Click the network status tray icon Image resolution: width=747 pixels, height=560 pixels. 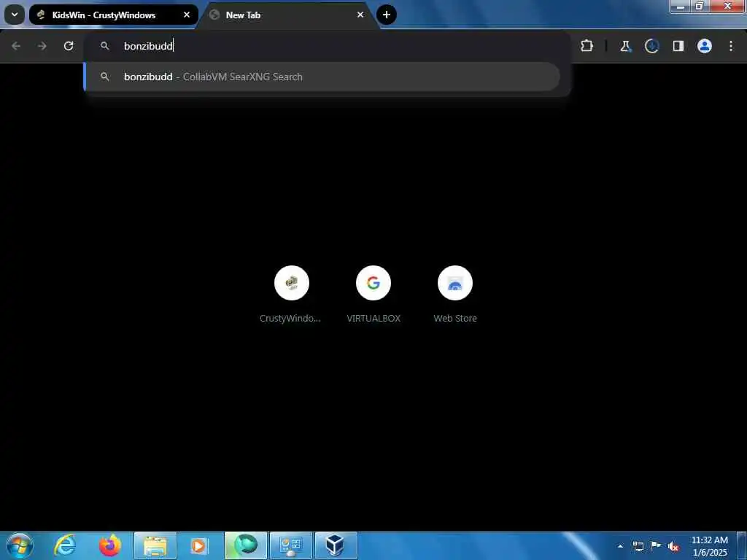click(x=638, y=546)
